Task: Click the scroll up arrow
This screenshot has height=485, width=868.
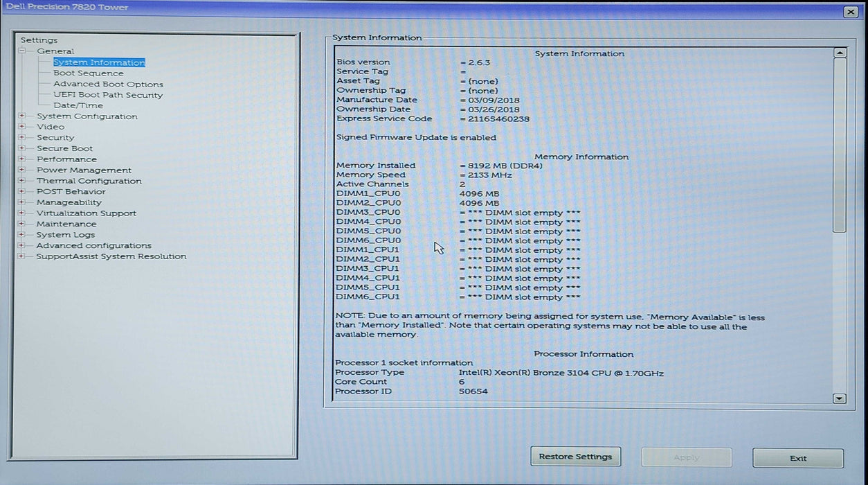Action: pos(840,53)
